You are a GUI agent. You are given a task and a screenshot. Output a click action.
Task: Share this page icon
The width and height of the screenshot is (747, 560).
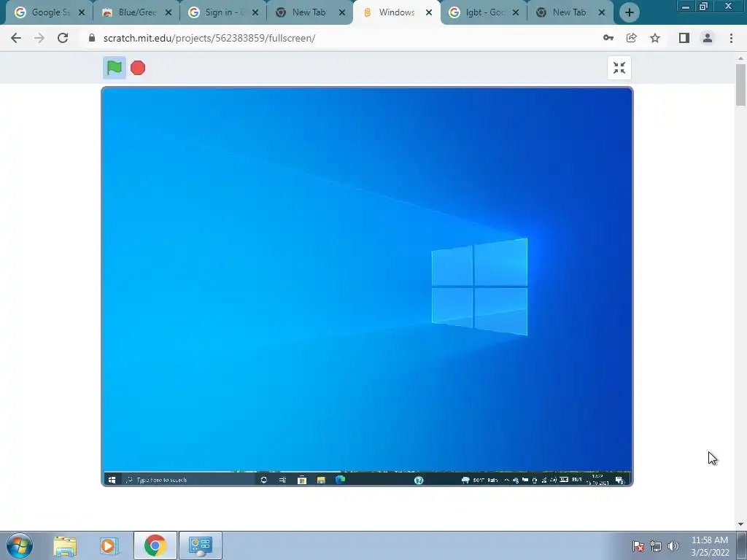click(631, 38)
